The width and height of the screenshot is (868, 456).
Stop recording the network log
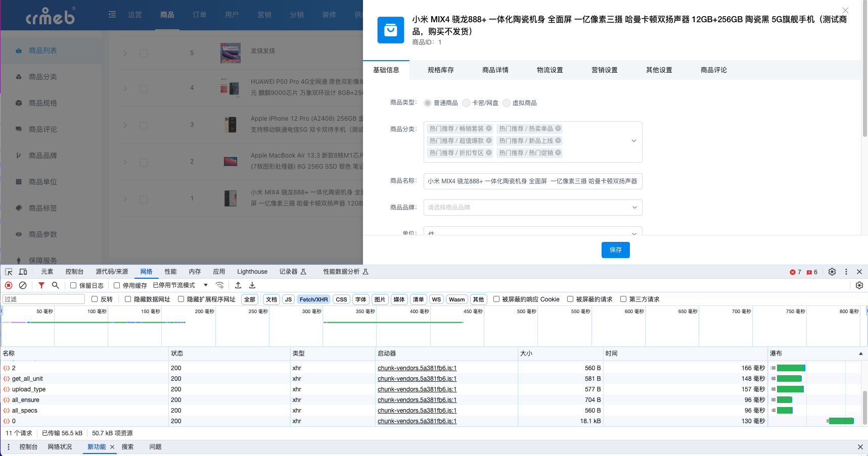pos(9,285)
